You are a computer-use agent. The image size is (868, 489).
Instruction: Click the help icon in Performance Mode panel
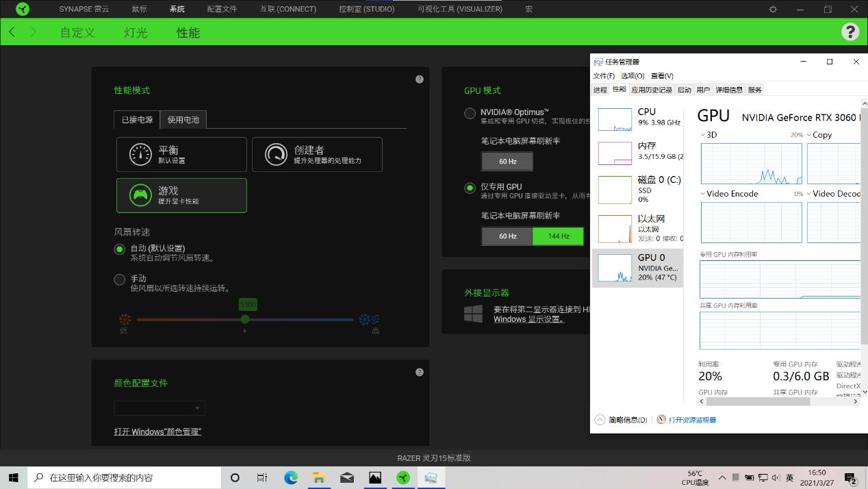[420, 79]
